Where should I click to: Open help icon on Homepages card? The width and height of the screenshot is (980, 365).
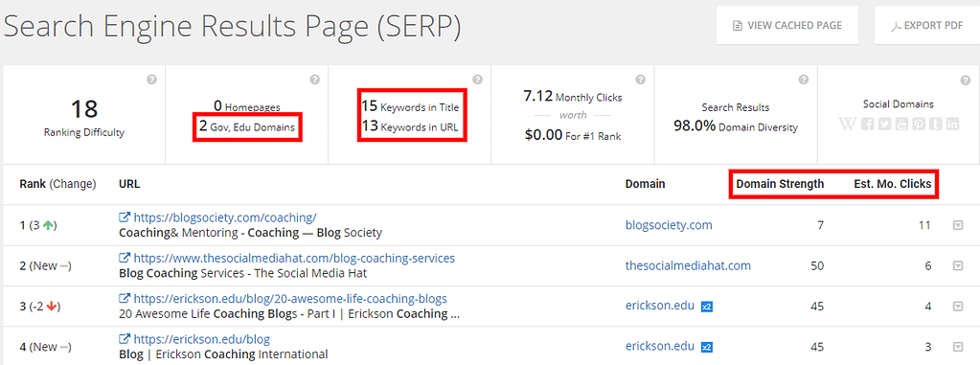(315, 80)
